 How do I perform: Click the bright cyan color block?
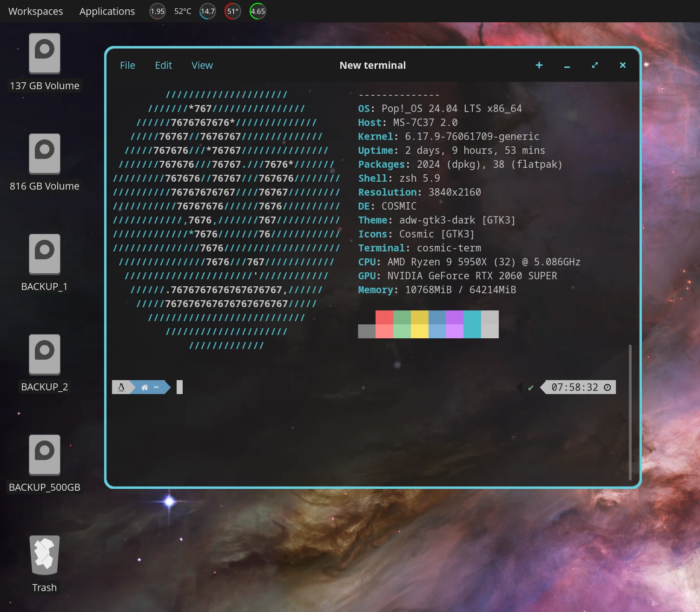[x=472, y=331]
